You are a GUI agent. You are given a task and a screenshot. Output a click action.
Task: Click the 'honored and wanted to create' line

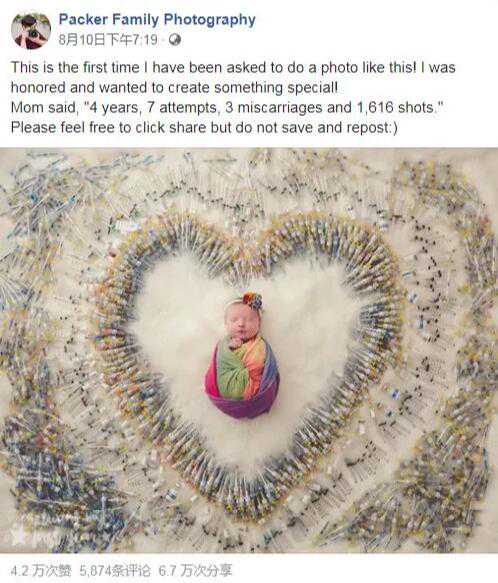click(174, 88)
